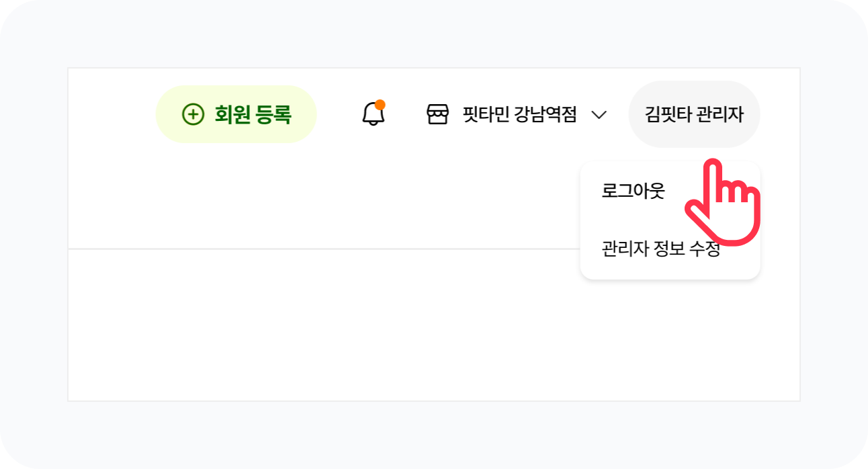Click the plus circle icon in 회원 등록

pyautogui.click(x=193, y=115)
